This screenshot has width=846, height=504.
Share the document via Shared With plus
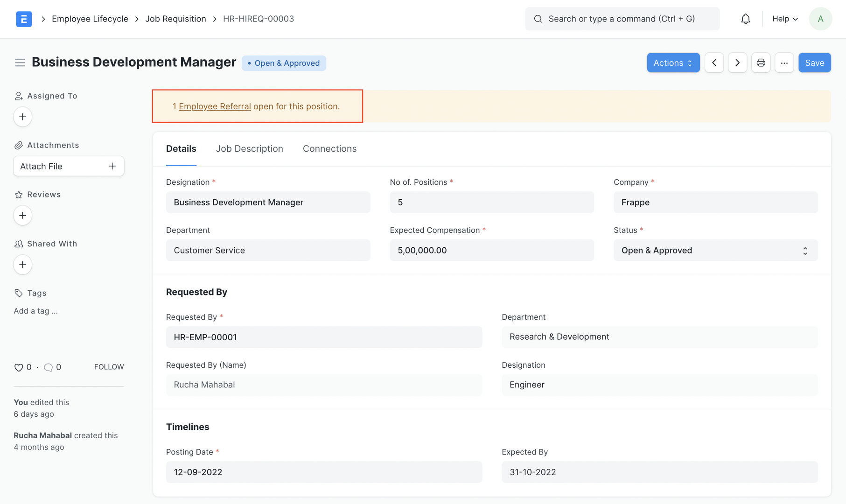coord(22,265)
